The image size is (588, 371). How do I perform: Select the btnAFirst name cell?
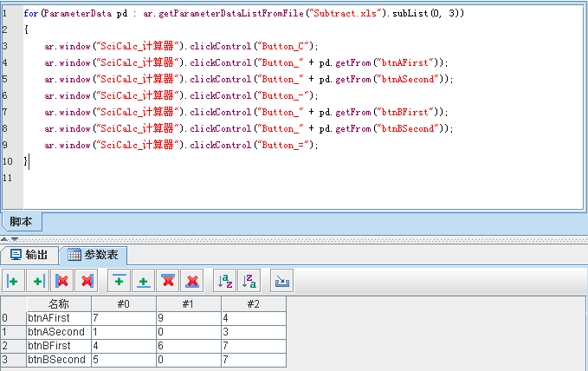point(57,318)
